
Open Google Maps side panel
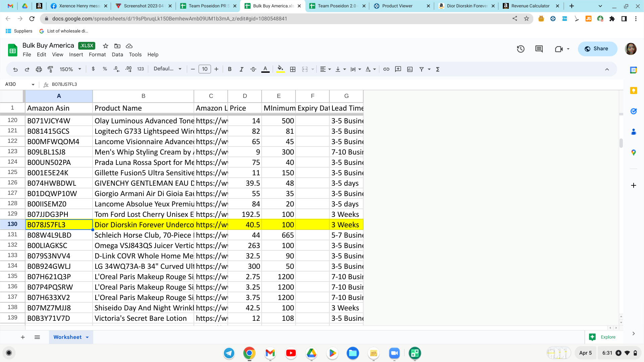[x=634, y=153]
